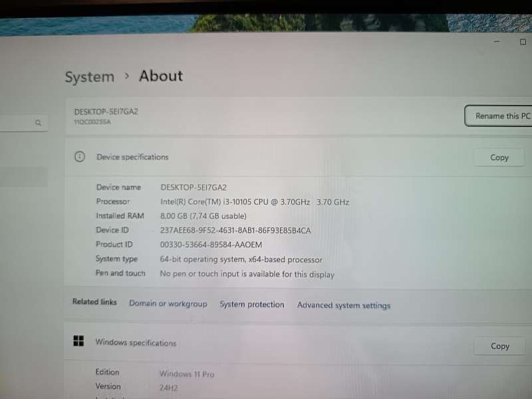Click the info icon beside Device specifications

click(x=80, y=157)
